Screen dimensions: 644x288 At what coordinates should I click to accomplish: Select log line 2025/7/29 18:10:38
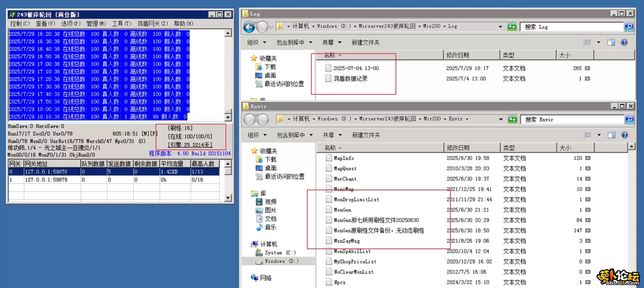(98, 117)
